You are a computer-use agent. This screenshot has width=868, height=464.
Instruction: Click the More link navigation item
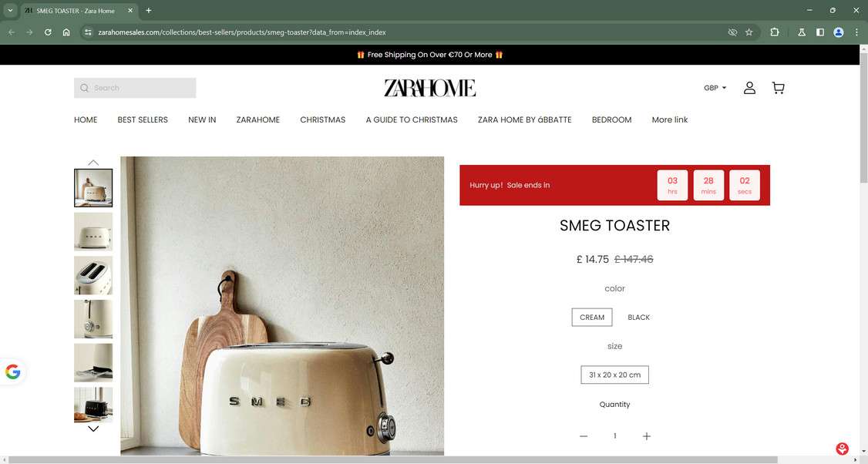(670, 119)
